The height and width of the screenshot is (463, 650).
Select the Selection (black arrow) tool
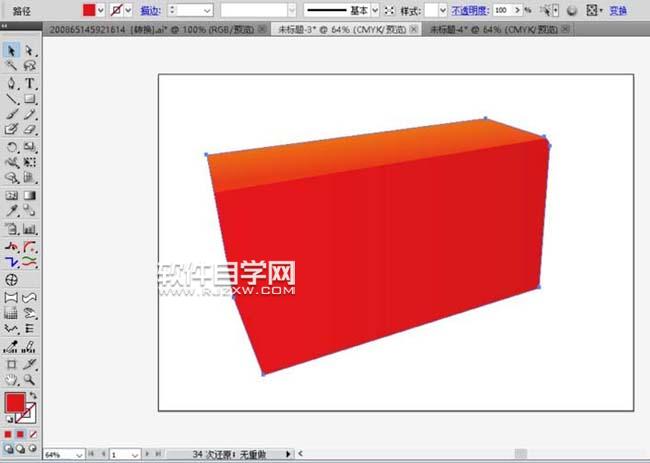(11, 50)
